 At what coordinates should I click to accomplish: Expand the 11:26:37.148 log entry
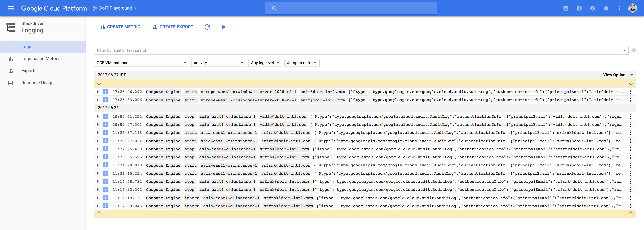pyautogui.click(x=98, y=133)
